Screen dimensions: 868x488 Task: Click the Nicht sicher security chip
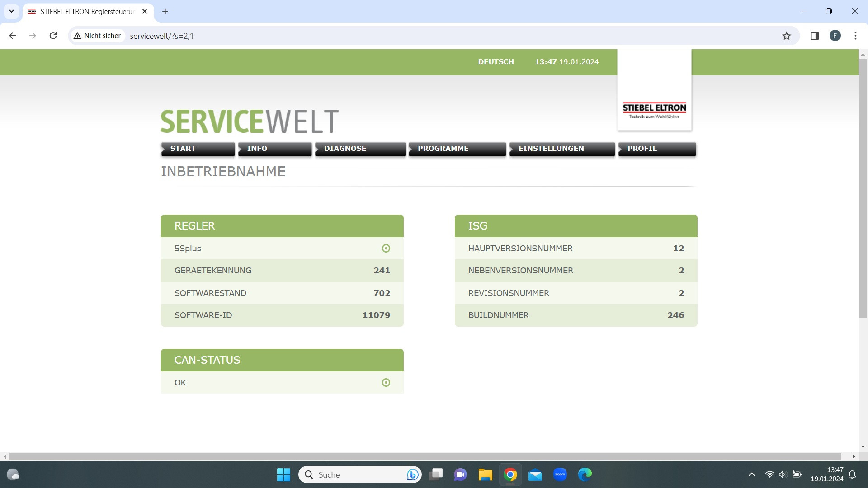(97, 36)
